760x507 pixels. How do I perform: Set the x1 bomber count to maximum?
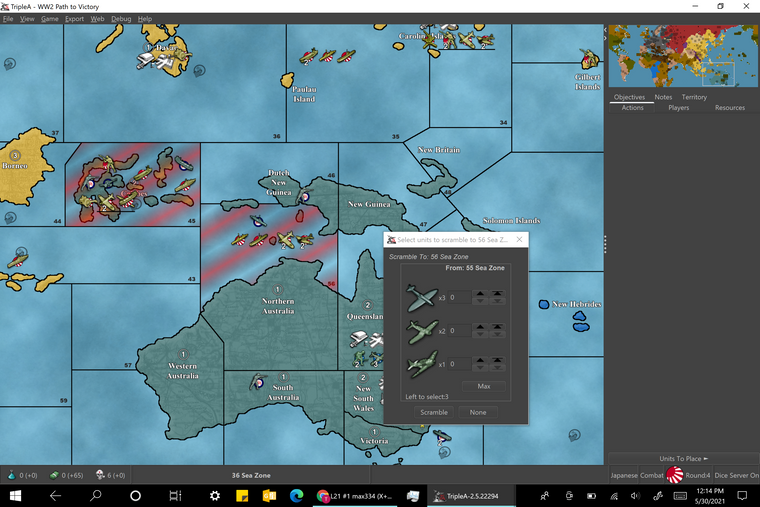pyautogui.click(x=497, y=361)
